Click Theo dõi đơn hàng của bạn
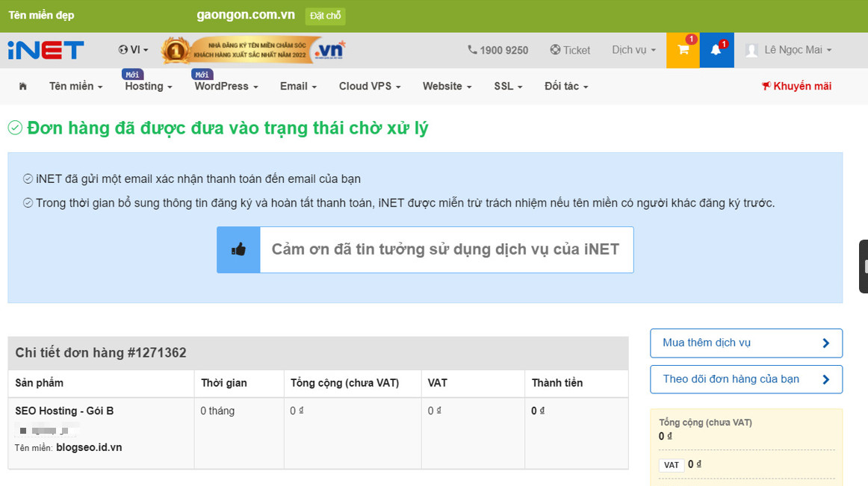The height and width of the screenshot is (486, 868). (x=746, y=379)
